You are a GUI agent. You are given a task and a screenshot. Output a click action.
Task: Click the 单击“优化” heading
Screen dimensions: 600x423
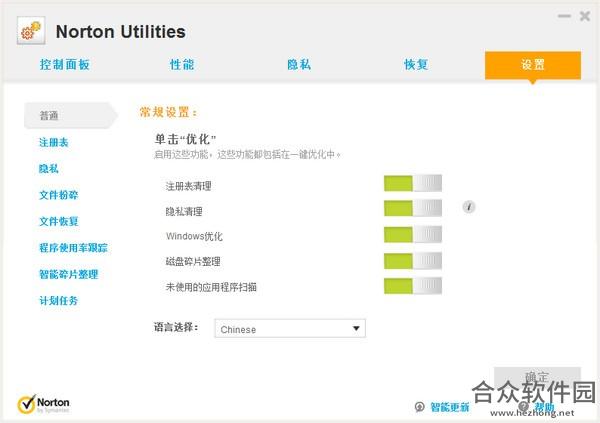coord(185,139)
